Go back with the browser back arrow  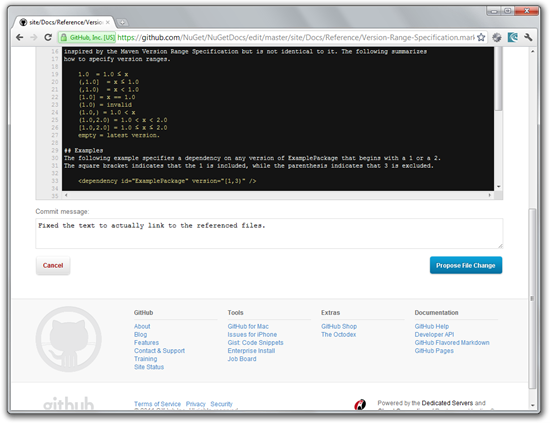point(20,37)
